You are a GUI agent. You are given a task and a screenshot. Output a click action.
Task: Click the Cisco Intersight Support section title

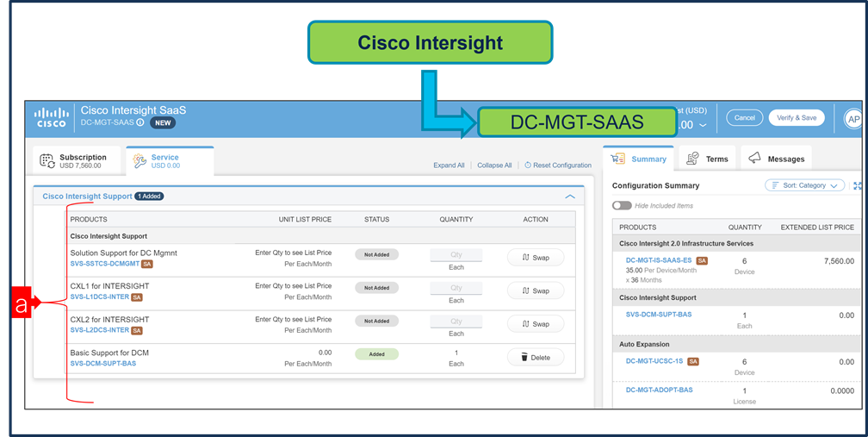click(x=88, y=197)
